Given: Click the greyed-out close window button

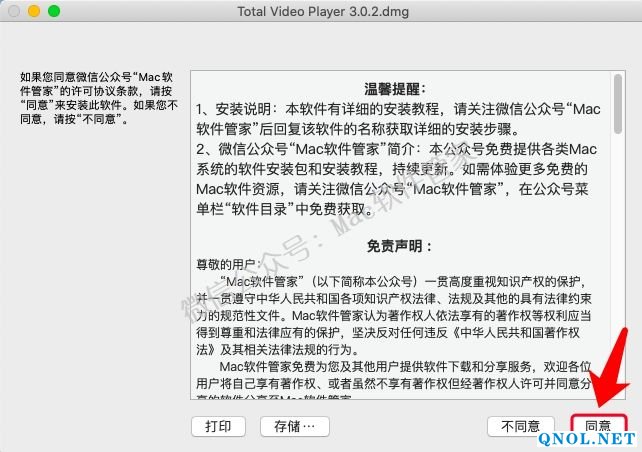Looking at the screenshot, I should tap(14, 11).
